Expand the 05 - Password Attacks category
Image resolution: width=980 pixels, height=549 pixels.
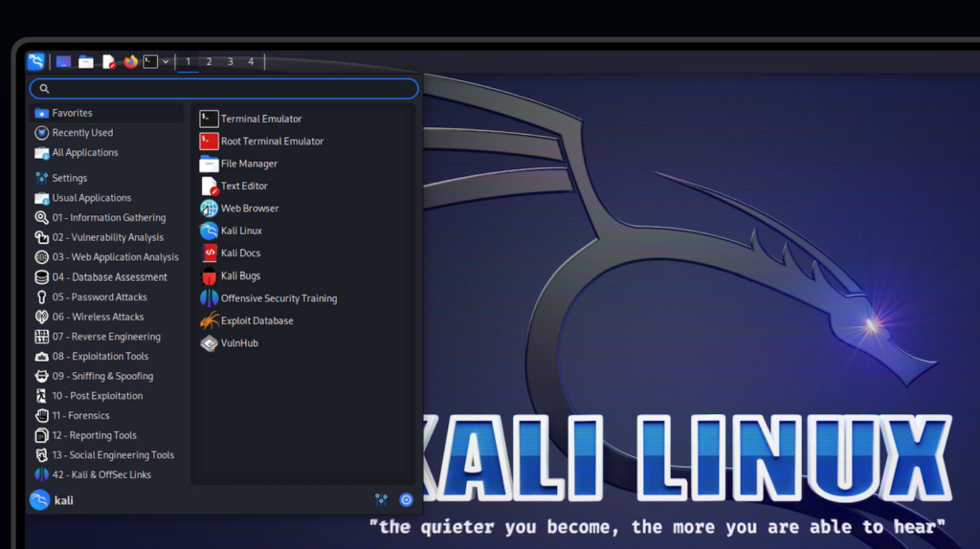[100, 297]
